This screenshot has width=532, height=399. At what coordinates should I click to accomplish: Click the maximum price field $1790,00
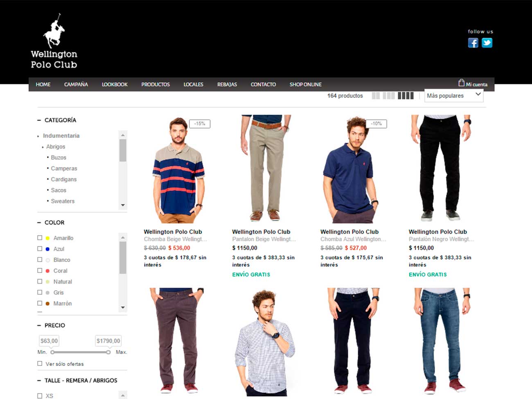coord(108,341)
